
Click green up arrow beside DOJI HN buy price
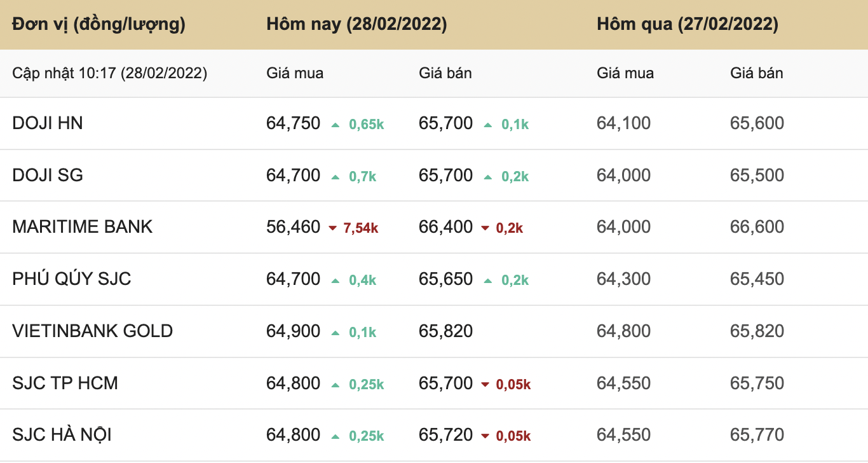(x=336, y=125)
